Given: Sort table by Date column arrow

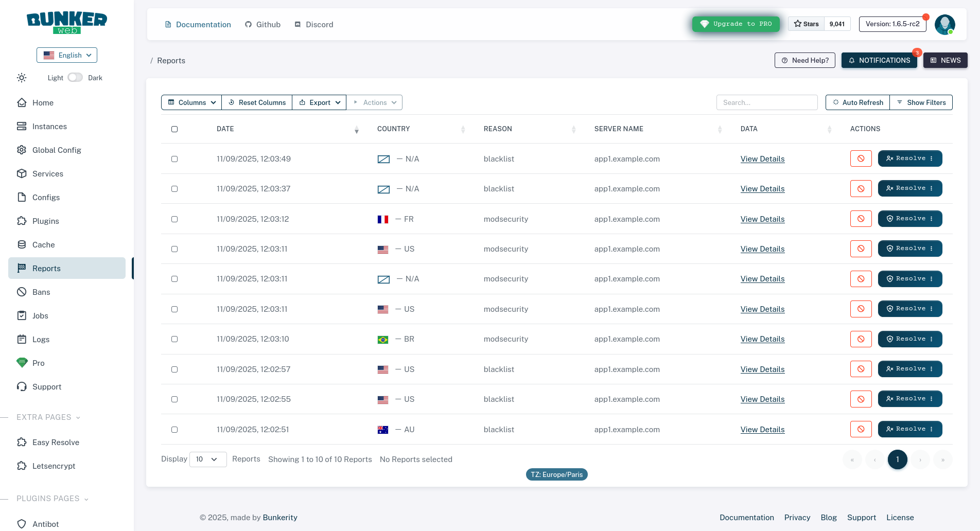Looking at the screenshot, I should point(356,130).
